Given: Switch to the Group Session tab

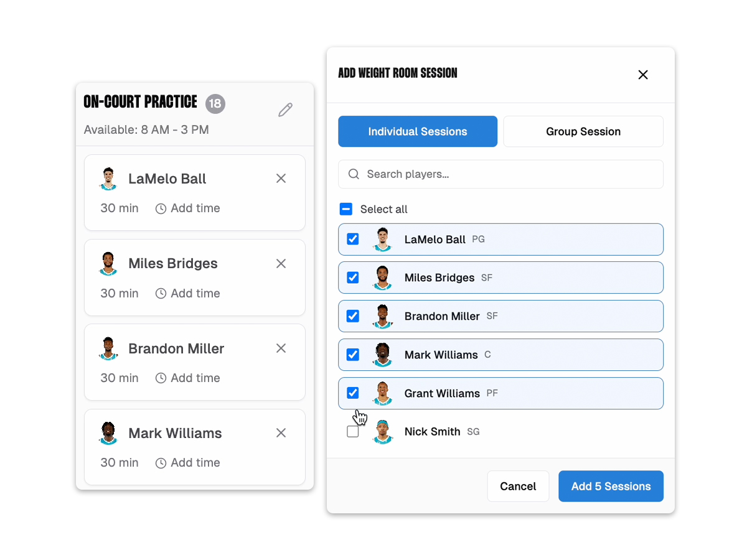Looking at the screenshot, I should pos(583,131).
